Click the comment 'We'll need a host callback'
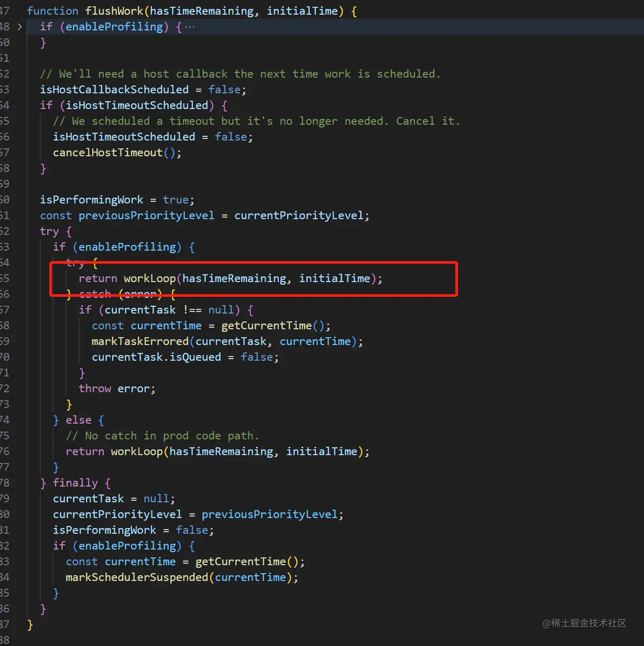Viewport: 644px width, 646px height. coord(240,74)
